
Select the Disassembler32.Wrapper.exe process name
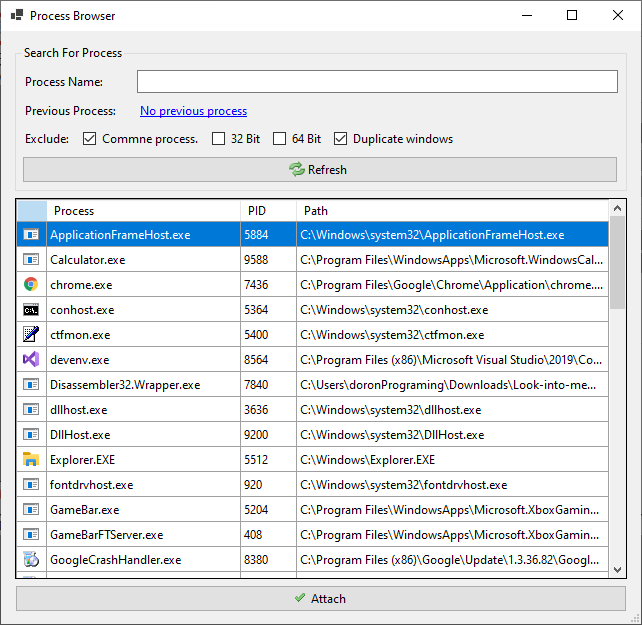[x=125, y=385]
